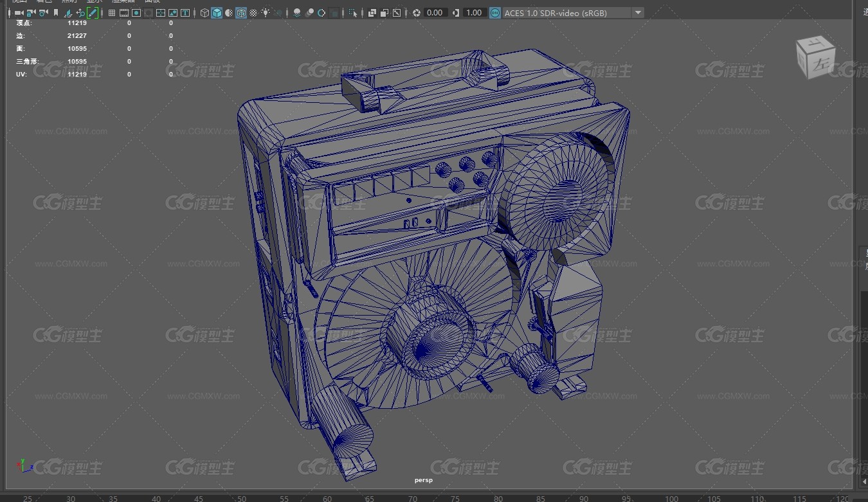Click the Use All Lights bulb icon
This screenshot has height=502, width=868.
[x=266, y=12]
